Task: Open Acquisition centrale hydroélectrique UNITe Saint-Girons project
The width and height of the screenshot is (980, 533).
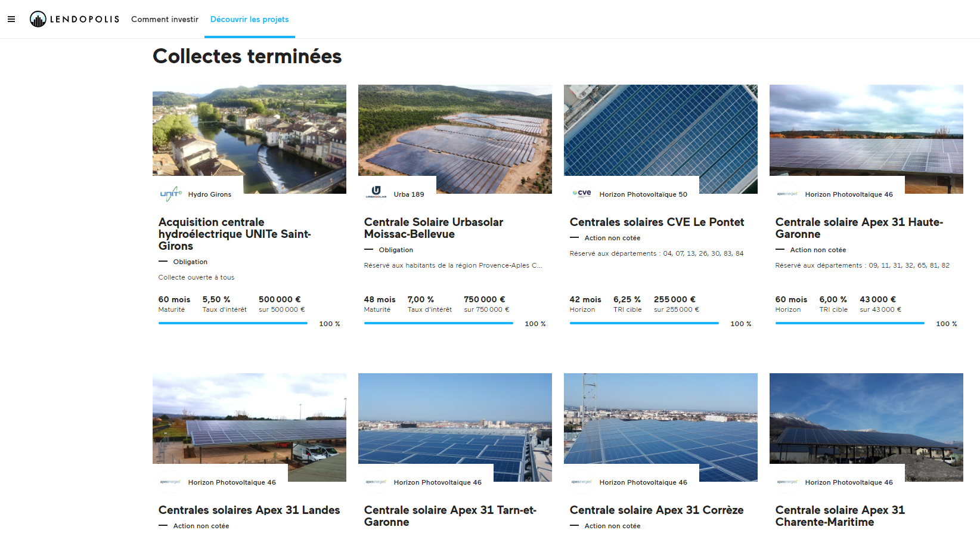Action: click(234, 234)
